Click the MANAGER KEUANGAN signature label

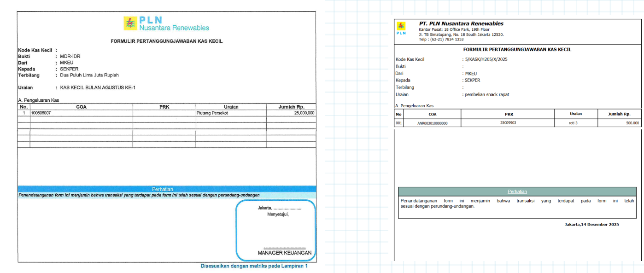click(x=284, y=253)
